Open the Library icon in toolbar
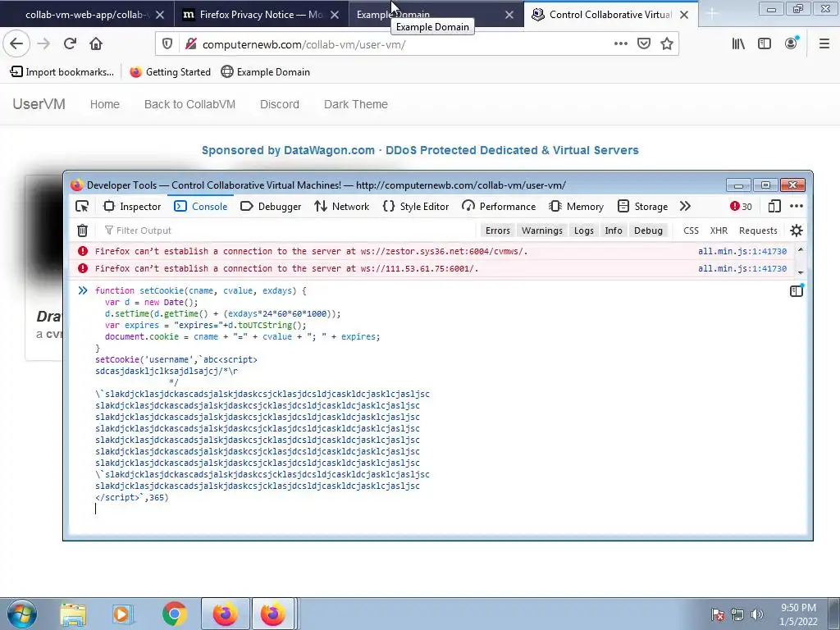The height and width of the screenshot is (630, 840). (738, 44)
